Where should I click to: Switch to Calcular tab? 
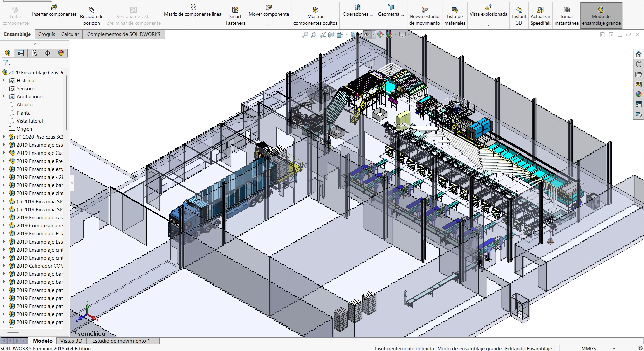(70, 34)
